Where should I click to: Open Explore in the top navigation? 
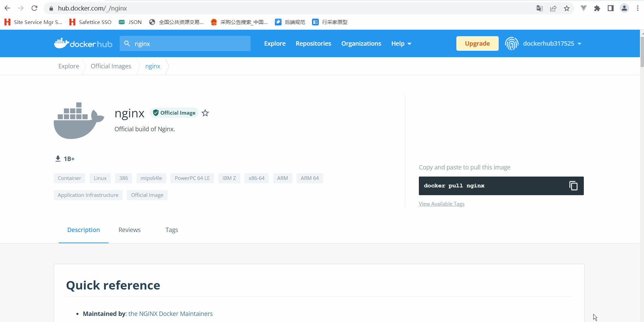pos(275,44)
